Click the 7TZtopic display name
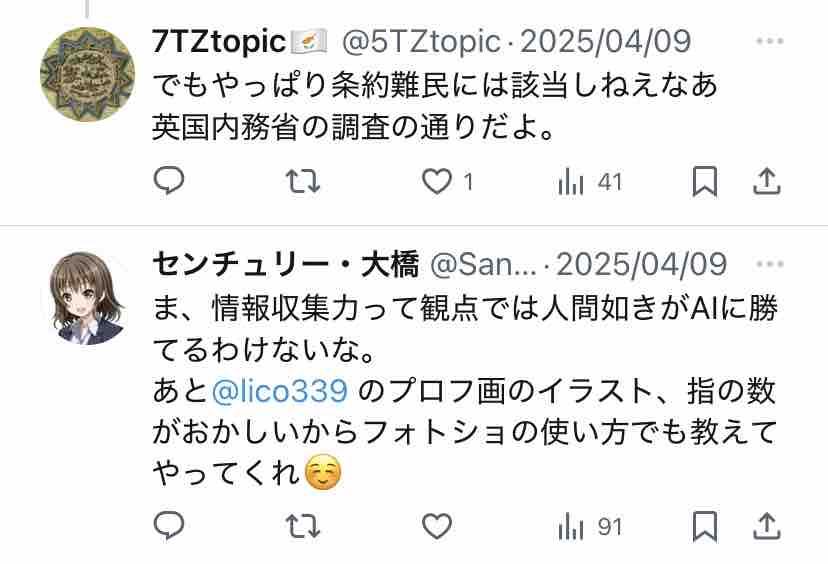828x564 pixels. pyautogui.click(x=219, y=41)
